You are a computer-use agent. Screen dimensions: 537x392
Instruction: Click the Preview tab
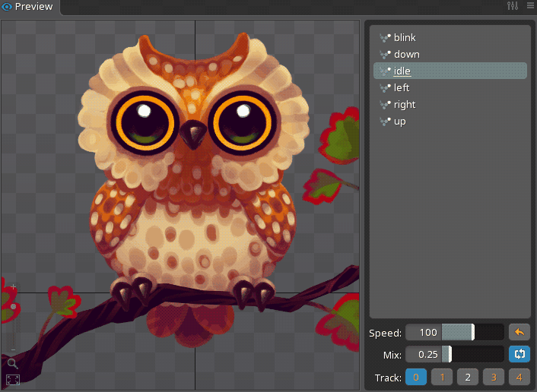pos(28,7)
